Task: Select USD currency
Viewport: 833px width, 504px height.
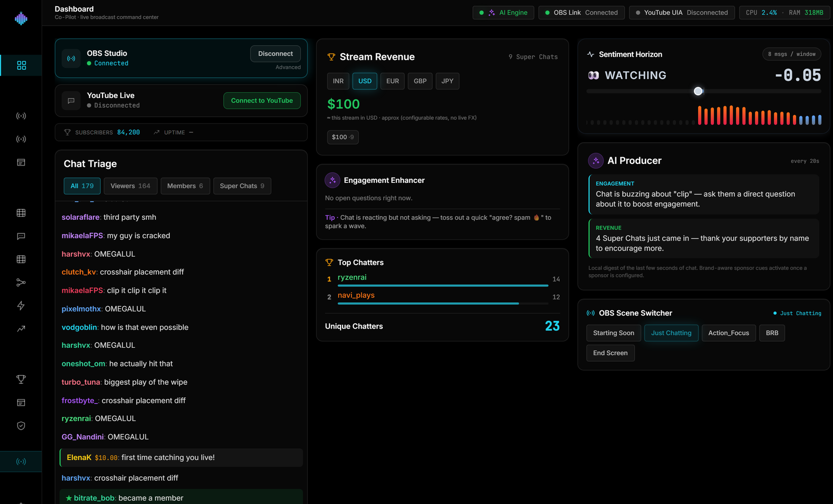Action: point(365,81)
